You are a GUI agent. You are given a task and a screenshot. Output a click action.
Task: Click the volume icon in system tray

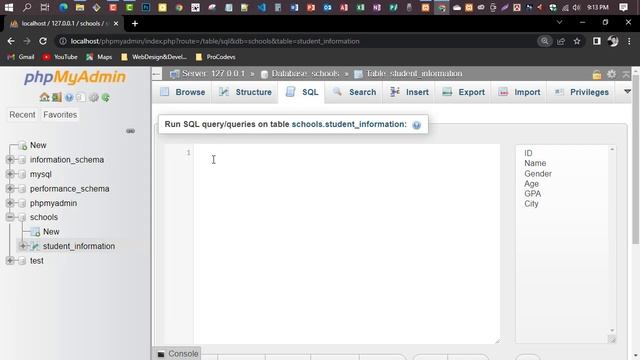[576, 7]
